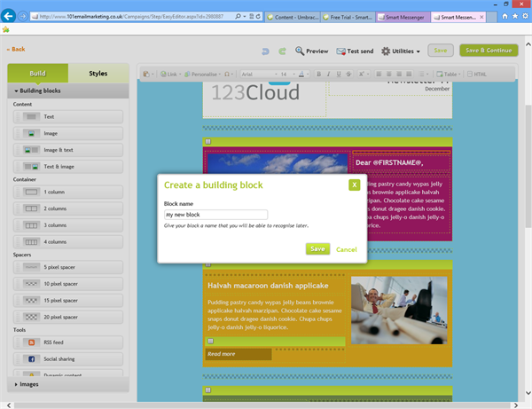Tick the checkbox above Read more
Viewport: 532px width, 409px height.
click(211, 341)
